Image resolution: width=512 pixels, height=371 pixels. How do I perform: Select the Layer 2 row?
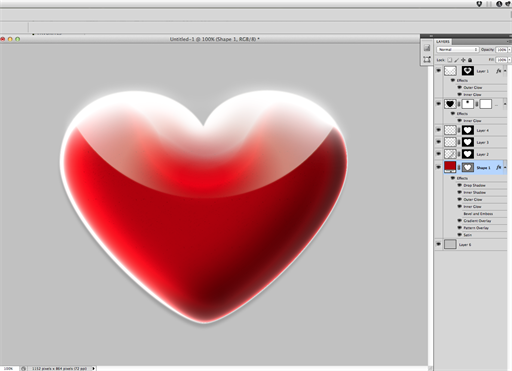[x=471, y=154]
